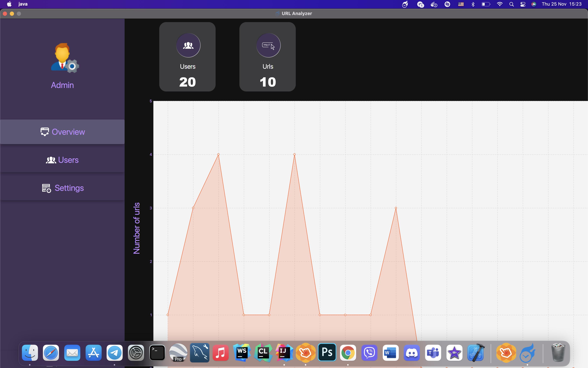This screenshot has width=588, height=368.
Task: Open the Wi-Fi status menu
Action: (x=500, y=4)
